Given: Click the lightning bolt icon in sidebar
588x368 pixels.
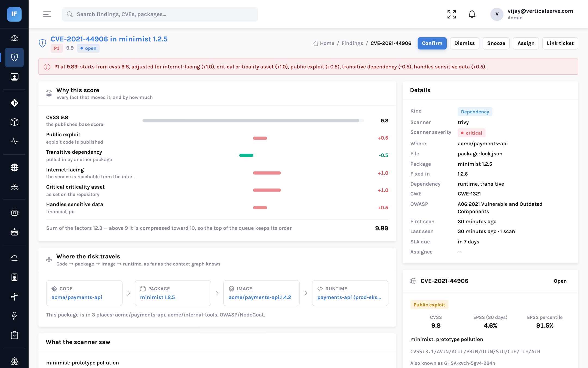Looking at the screenshot, I should (14, 316).
